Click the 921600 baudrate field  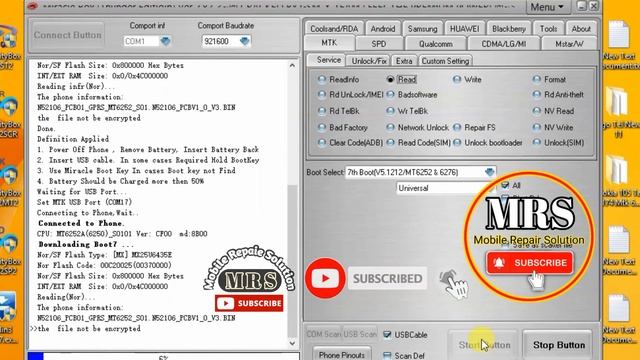pyautogui.click(x=220, y=41)
